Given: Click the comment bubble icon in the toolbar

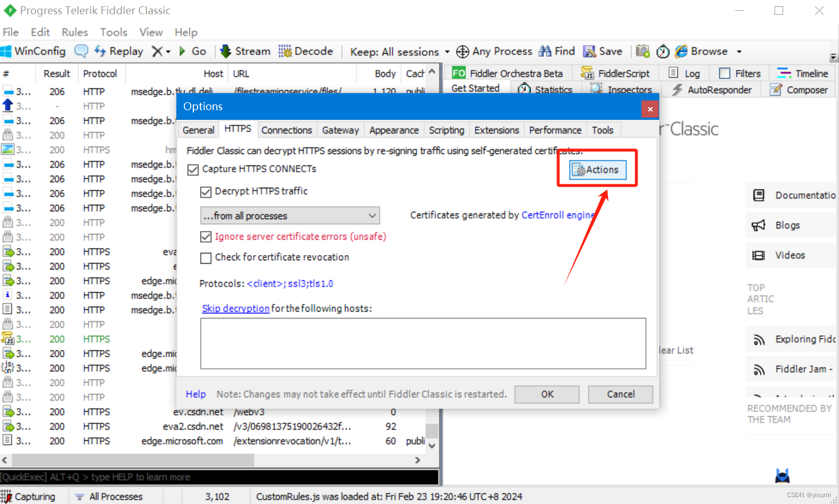Looking at the screenshot, I should (81, 51).
